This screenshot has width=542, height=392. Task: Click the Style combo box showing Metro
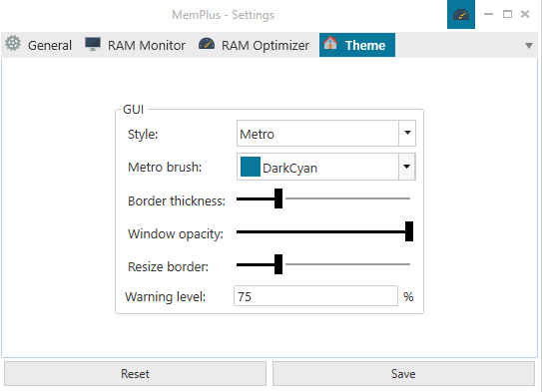(x=326, y=134)
